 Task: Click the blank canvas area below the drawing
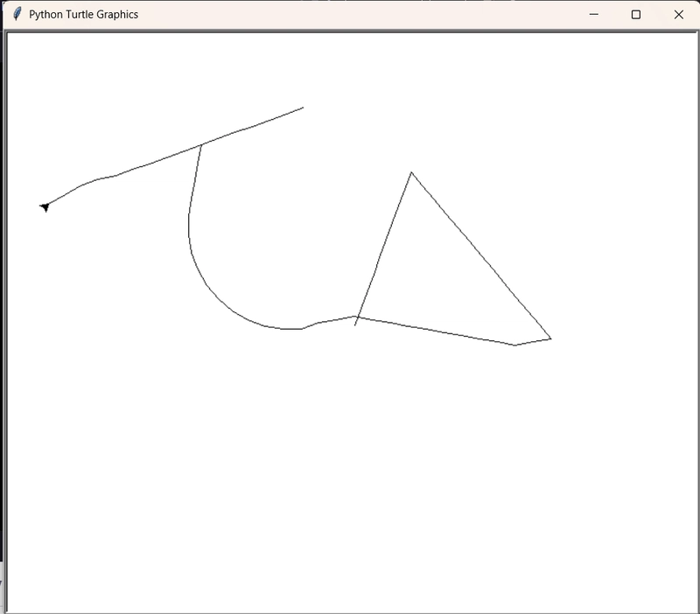(x=350, y=481)
